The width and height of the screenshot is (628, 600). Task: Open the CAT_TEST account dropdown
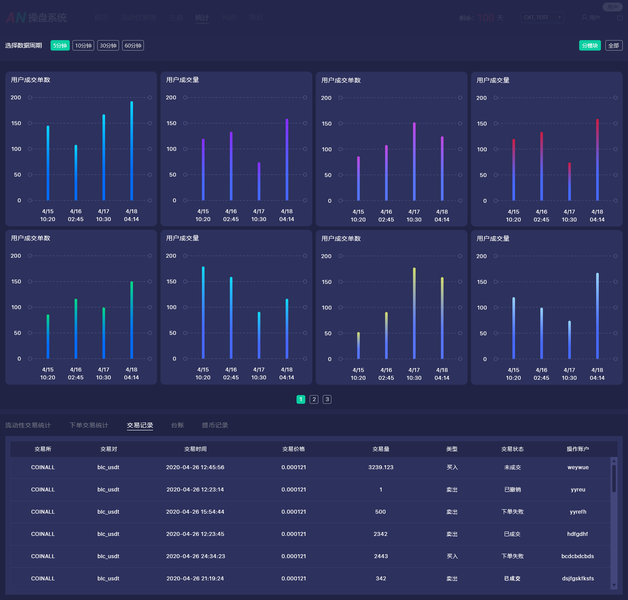[542, 18]
